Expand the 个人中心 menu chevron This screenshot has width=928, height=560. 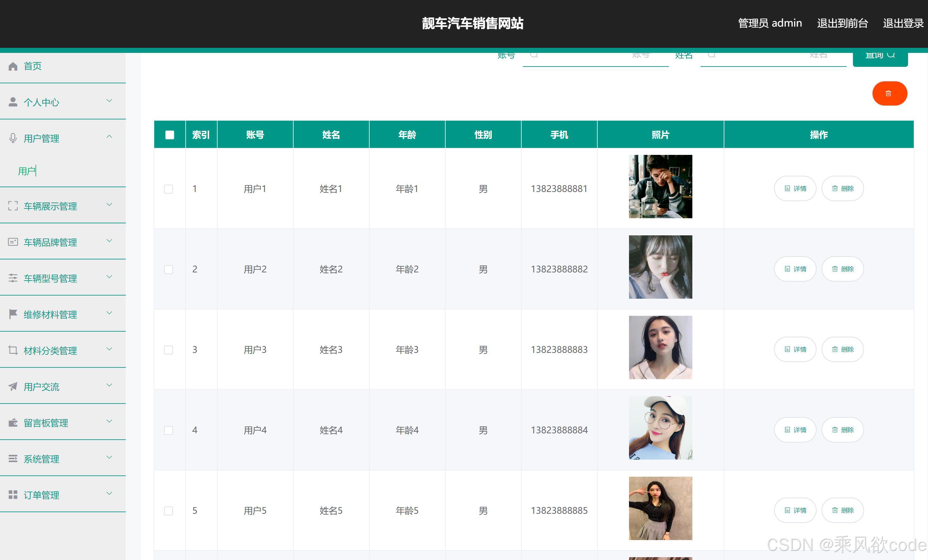tap(109, 100)
